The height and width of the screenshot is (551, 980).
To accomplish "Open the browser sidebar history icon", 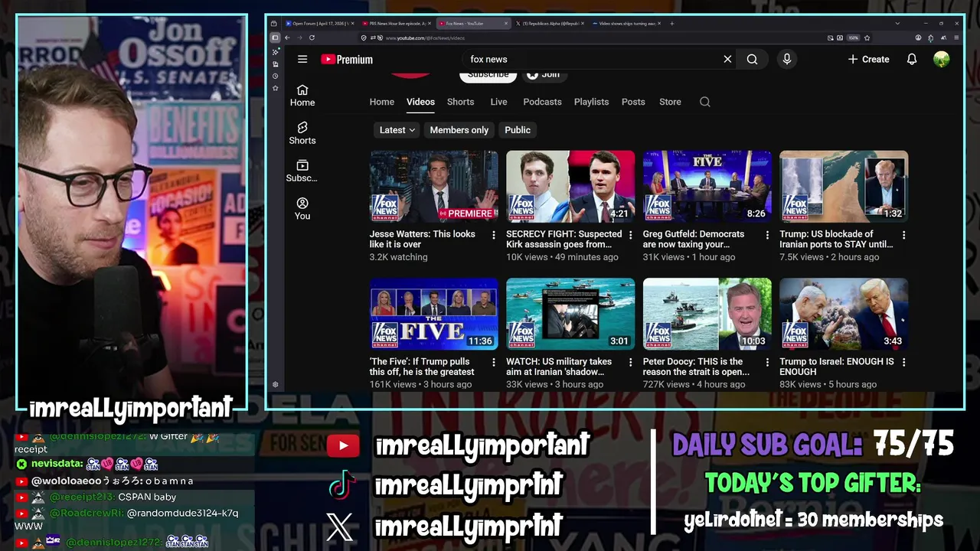I will click(x=275, y=77).
